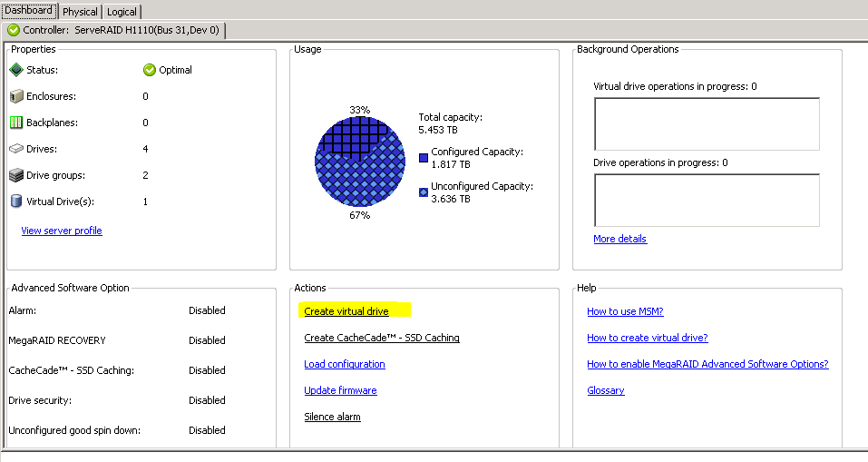Open How to use MSM help link

pos(625,311)
